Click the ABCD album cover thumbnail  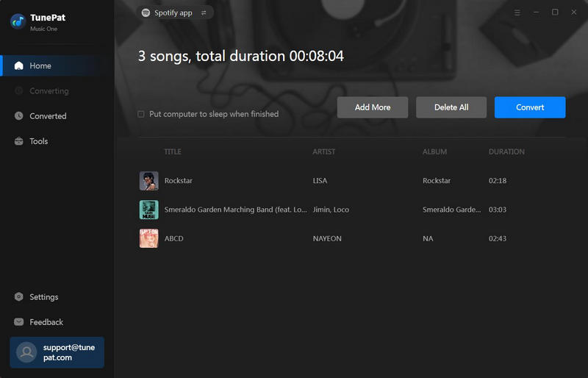tap(149, 238)
